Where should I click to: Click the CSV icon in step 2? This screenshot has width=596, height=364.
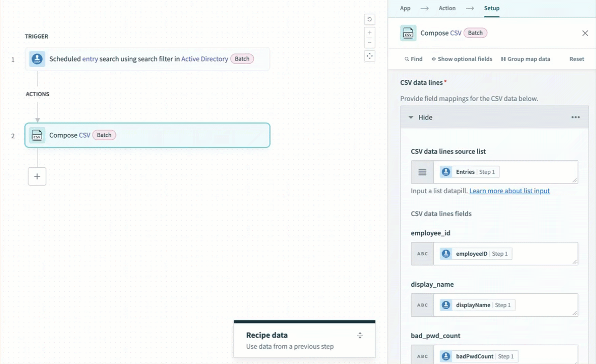[x=37, y=135]
